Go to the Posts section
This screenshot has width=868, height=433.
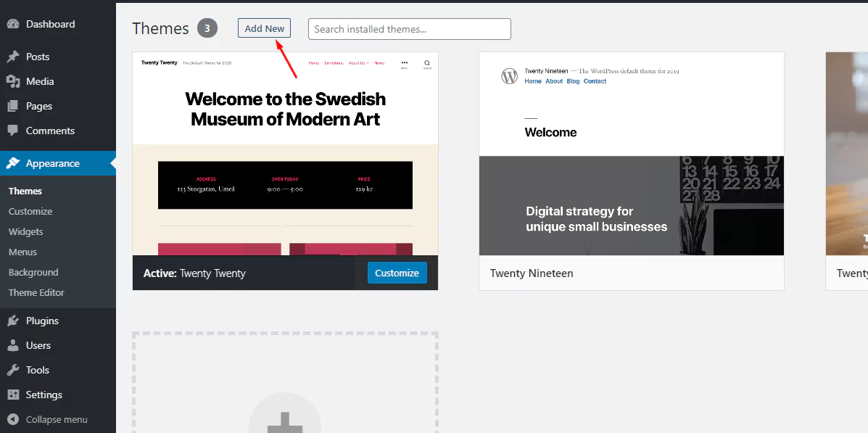pos(58,57)
